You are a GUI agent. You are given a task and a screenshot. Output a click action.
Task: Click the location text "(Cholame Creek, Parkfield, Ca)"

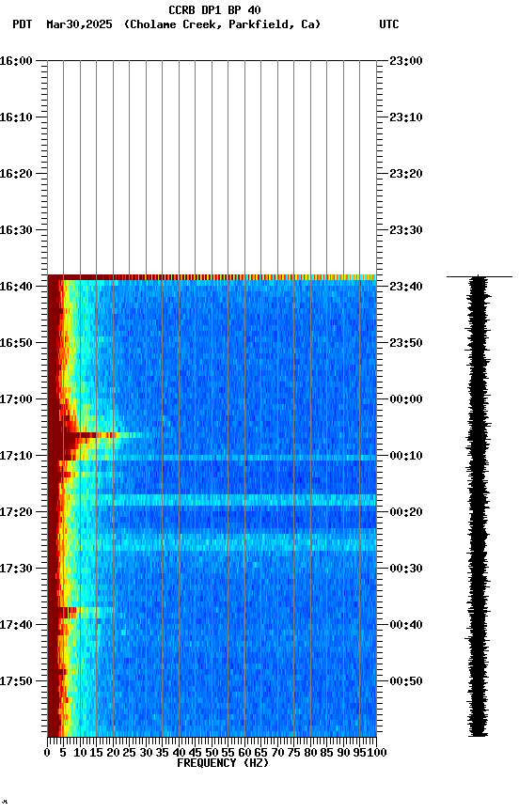tap(222, 24)
